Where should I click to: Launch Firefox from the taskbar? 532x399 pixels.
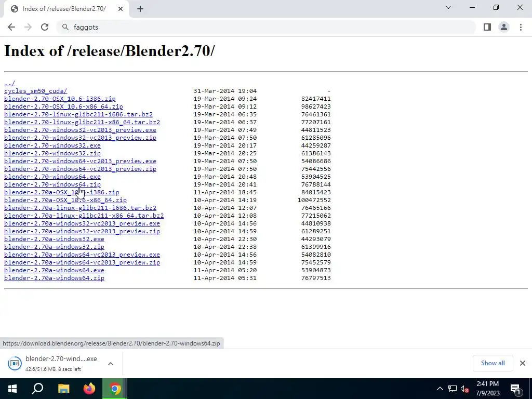click(89, 389)
